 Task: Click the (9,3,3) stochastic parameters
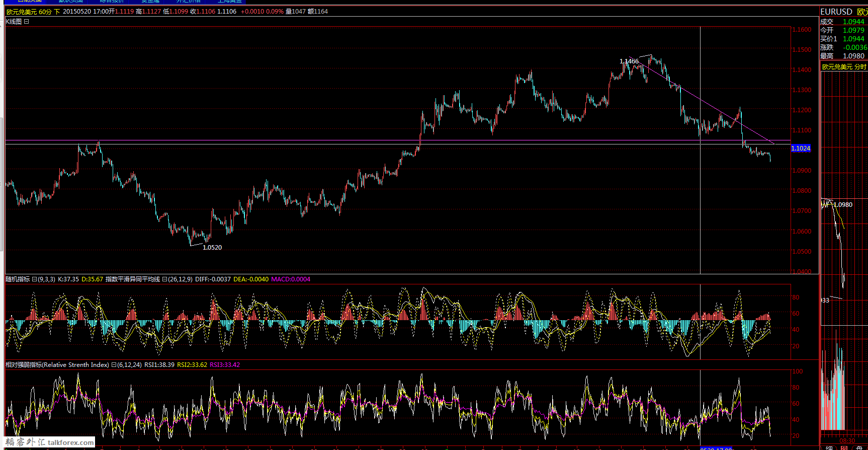click(x=46, y=279)
